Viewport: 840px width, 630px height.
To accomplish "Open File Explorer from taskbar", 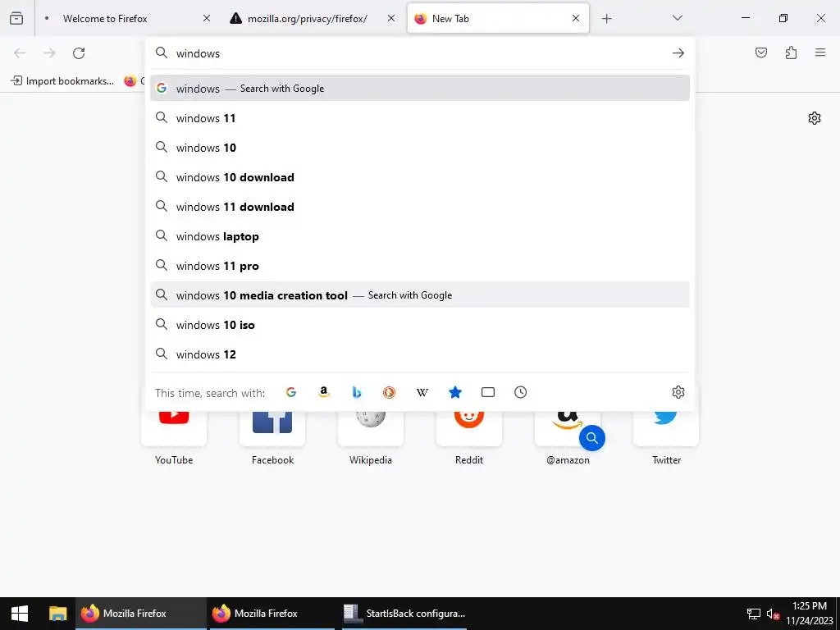I will tap(58, 614).
